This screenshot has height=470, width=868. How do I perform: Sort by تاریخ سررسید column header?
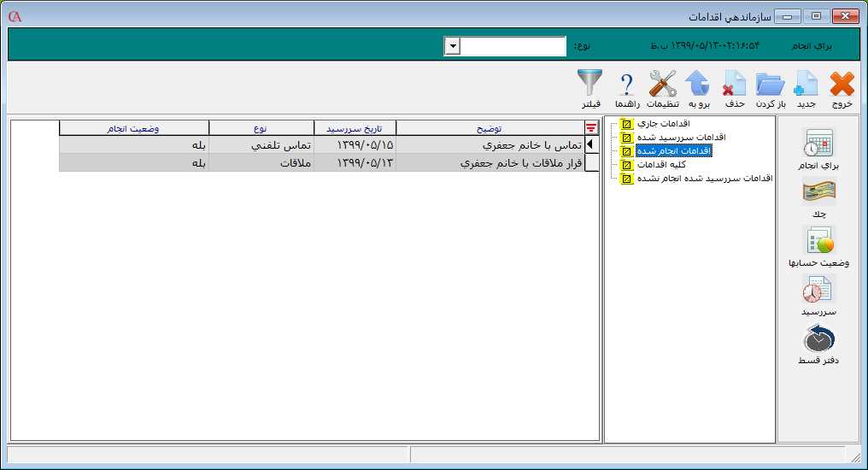click(355, 128)
